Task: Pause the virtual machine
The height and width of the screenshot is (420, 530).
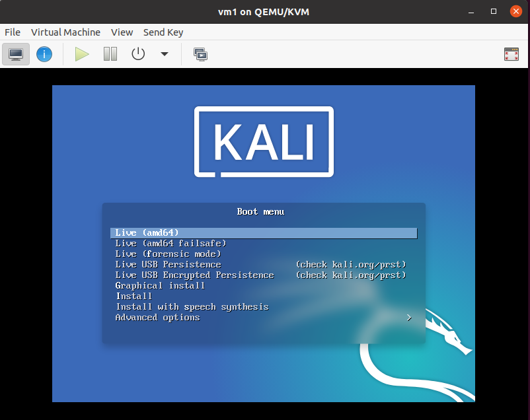Action: click(110, 54)
